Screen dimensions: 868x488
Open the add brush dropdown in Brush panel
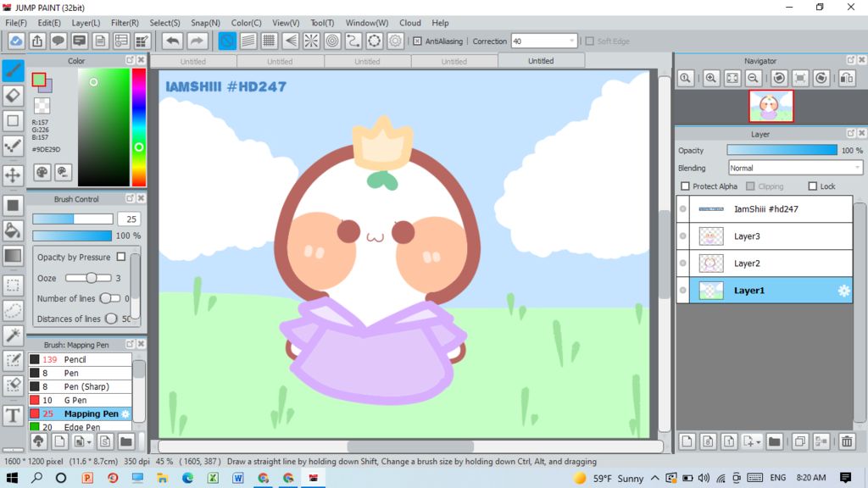[88, 441]
